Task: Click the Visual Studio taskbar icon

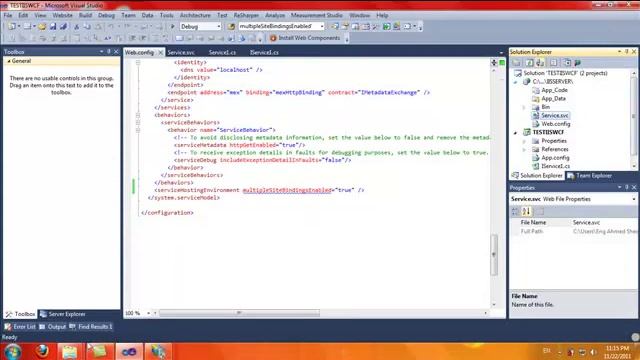Action: point(129,351)
